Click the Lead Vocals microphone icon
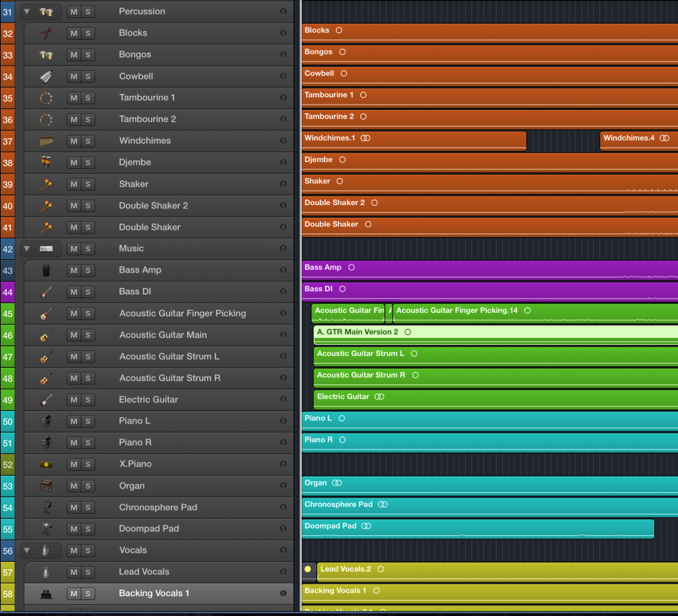The width and height of the screenshot is (678, 616). 46,572
